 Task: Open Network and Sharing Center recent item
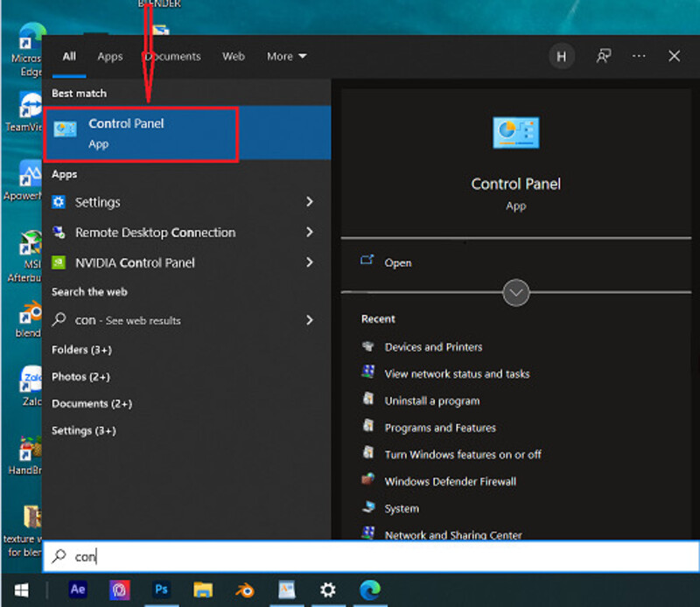point(453,534)
